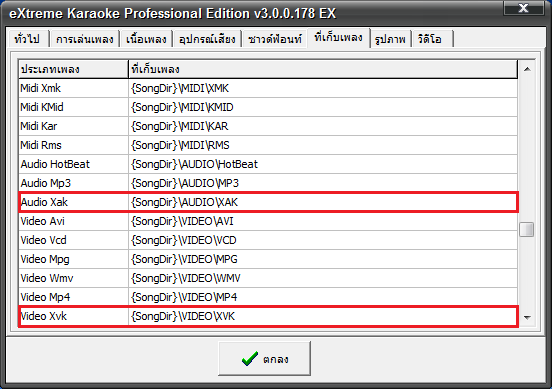Click path {SongDir}\MIDI\KMID
The image size is (552, 389).
pyautogui.click(x=182, y=107)
